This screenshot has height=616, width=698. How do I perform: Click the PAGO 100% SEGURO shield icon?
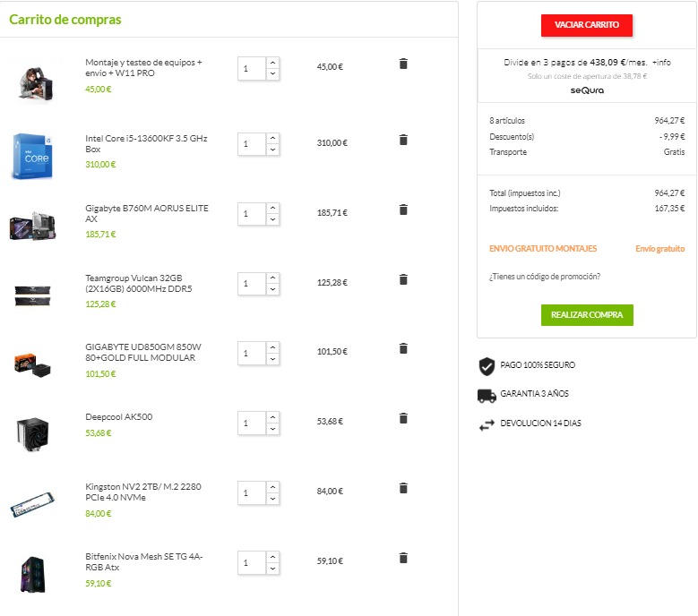click(x=487, y=366)
